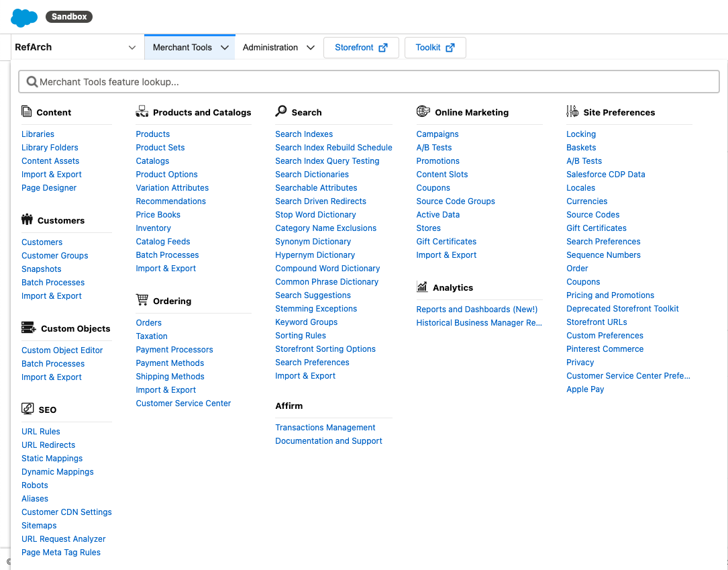Viewport: 728px width, 570px height.
Task: Click the Search section magnifier icon
Action: [x=281, y=111]
